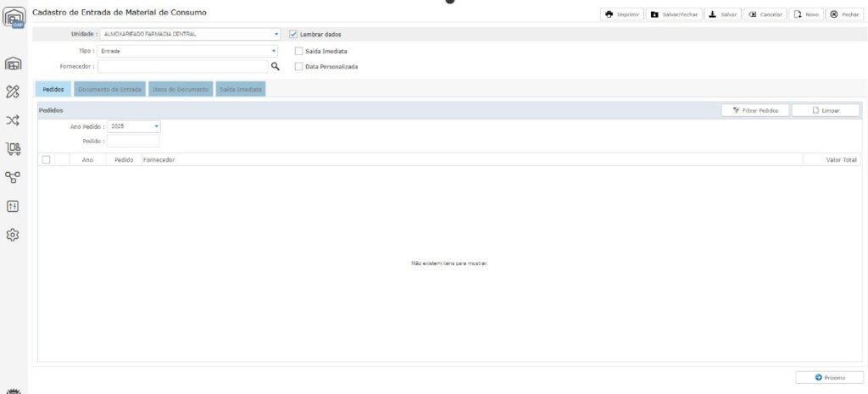Click the warehouse icon in the left sidebar

[x=14, y=64]
